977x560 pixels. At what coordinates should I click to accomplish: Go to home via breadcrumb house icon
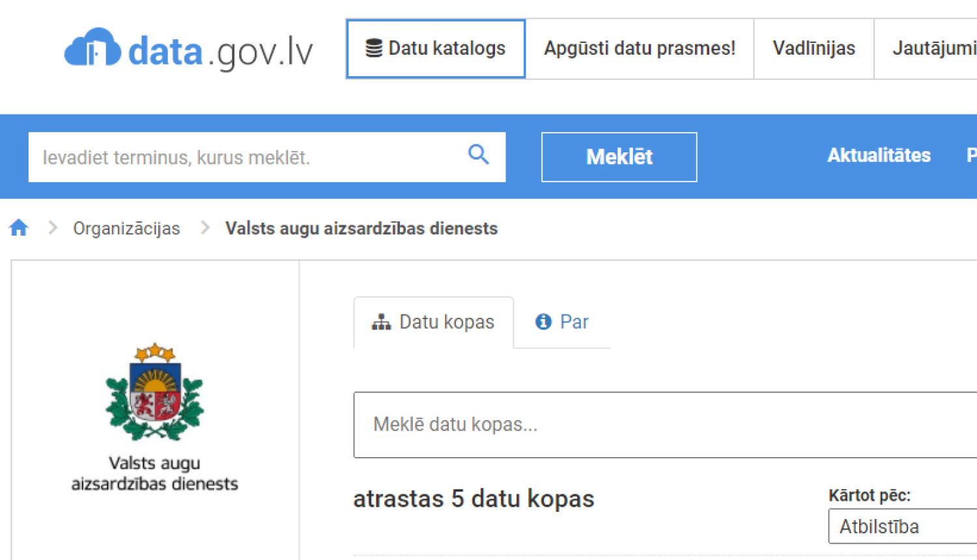(x=19, y=228)
